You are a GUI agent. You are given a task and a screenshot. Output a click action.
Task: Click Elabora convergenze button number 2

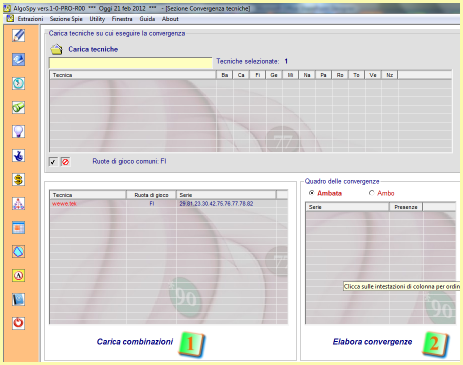(x=435, y=344)
